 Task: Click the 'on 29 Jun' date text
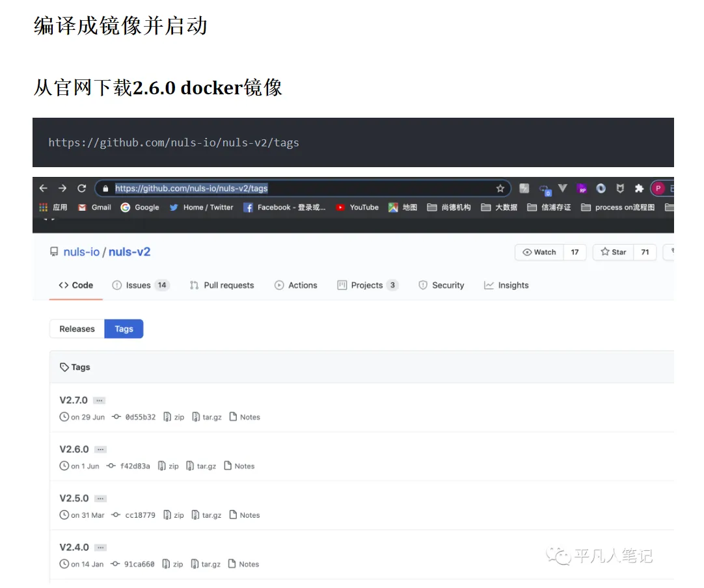coord(88,417)
